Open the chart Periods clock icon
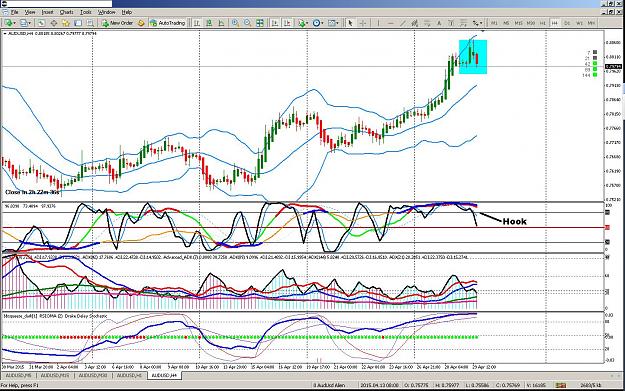The width and height of the screenshot is (625, 391). pyautogui.click(x=316, y=23)
